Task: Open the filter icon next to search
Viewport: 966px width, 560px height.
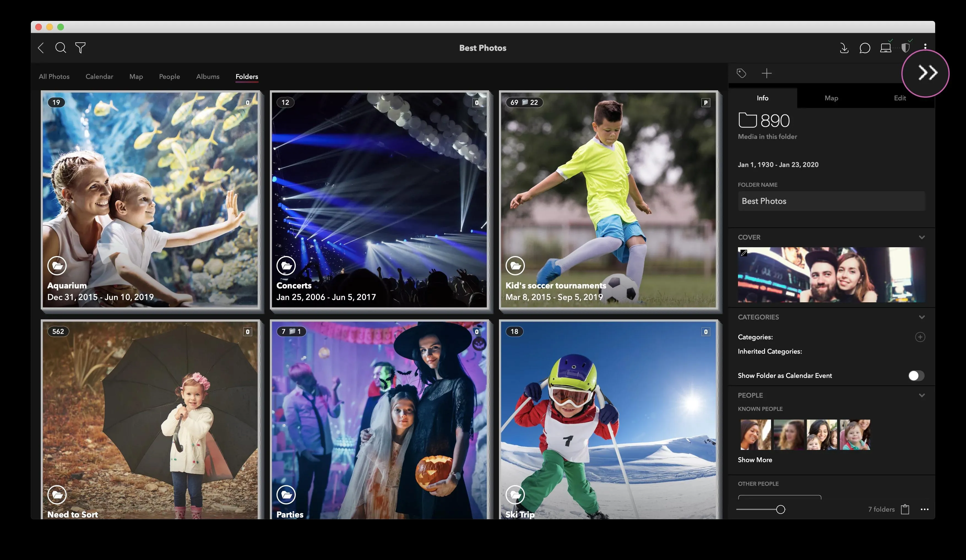Action: [x=80, y=48]
